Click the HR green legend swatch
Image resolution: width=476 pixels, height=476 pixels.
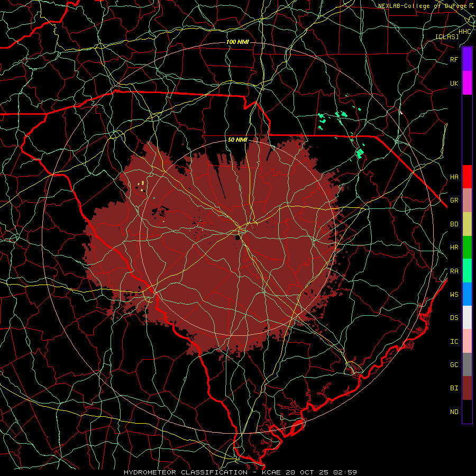tap(467, 247)
